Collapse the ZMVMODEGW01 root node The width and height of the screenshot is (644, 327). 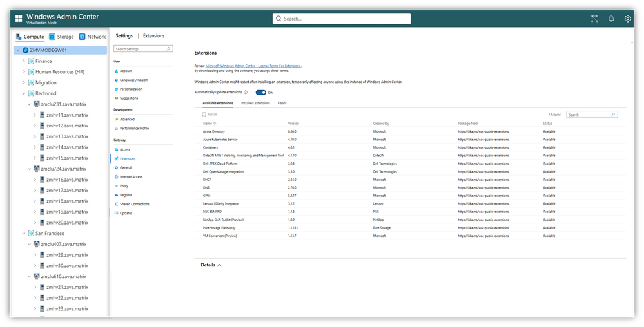coord(19,50)
